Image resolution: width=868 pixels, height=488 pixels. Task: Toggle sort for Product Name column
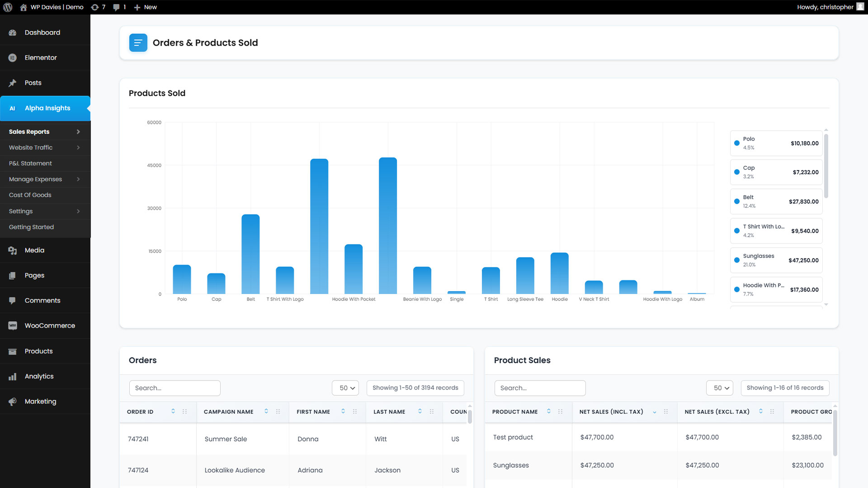tap(549, 411)
